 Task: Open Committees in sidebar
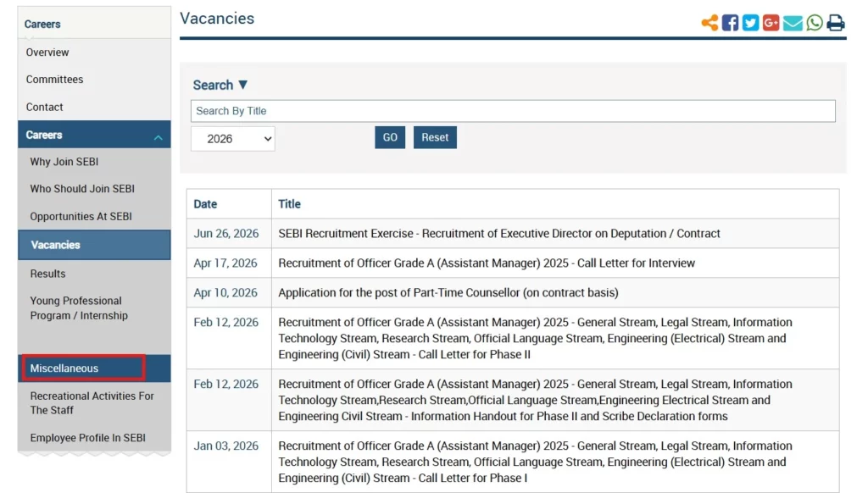tap(54, 79)
